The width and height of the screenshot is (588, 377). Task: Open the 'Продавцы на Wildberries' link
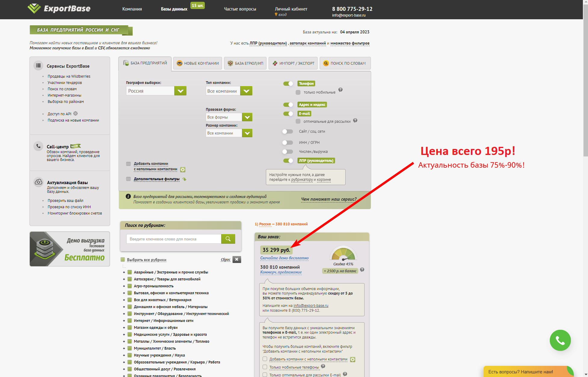69,76
